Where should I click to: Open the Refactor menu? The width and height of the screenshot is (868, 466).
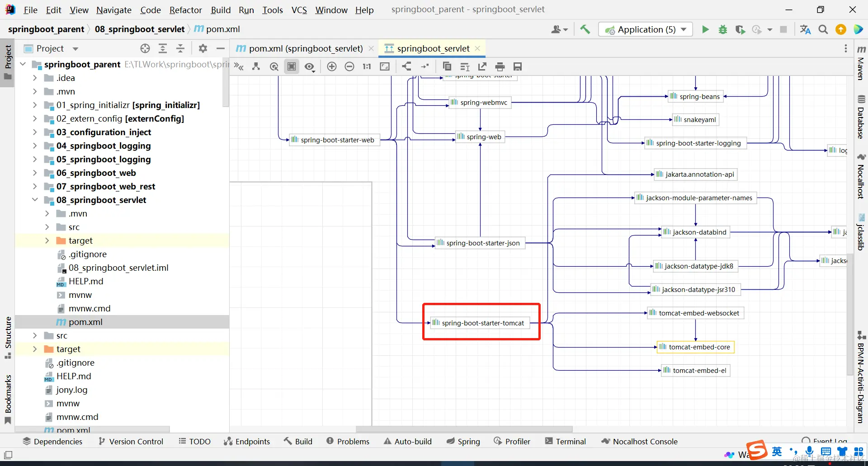point(185,10)
